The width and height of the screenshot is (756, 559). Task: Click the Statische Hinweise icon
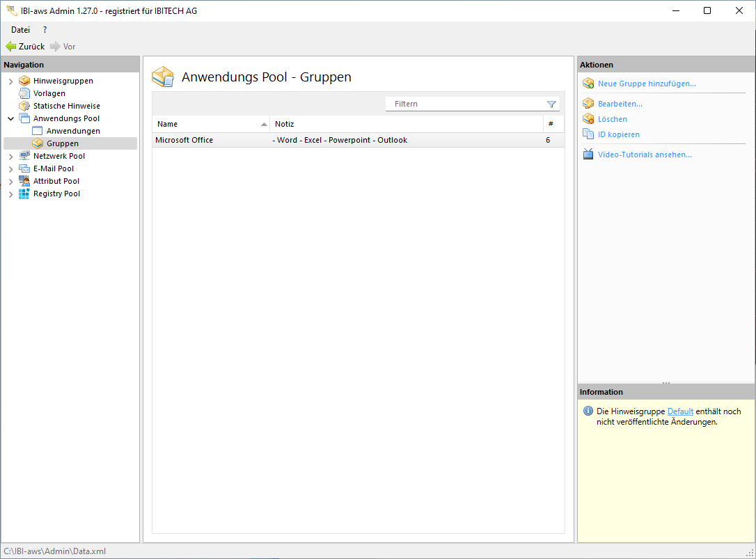[24, 106]
